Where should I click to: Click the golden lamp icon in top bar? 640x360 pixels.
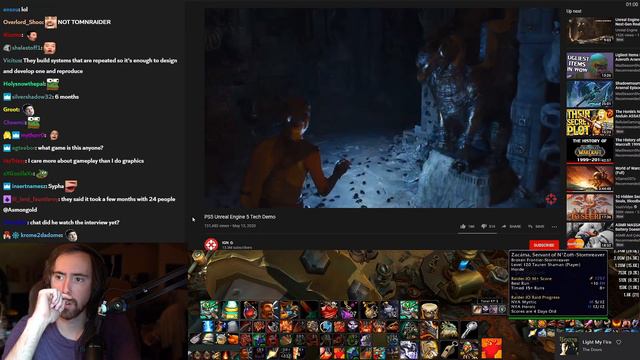coord(369,310)
